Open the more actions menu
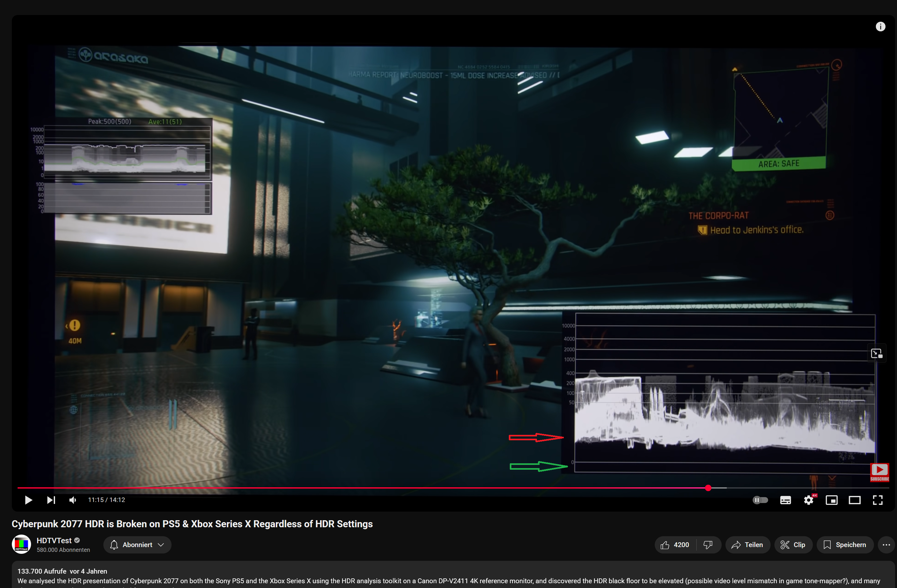This screenshot has height=588, width=897. point(886,545)
